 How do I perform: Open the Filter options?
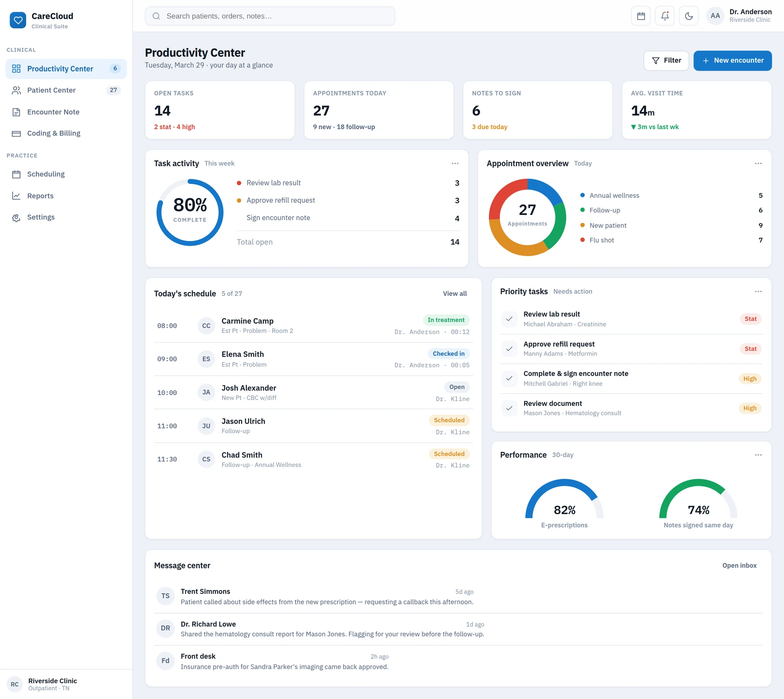[666, 61]
